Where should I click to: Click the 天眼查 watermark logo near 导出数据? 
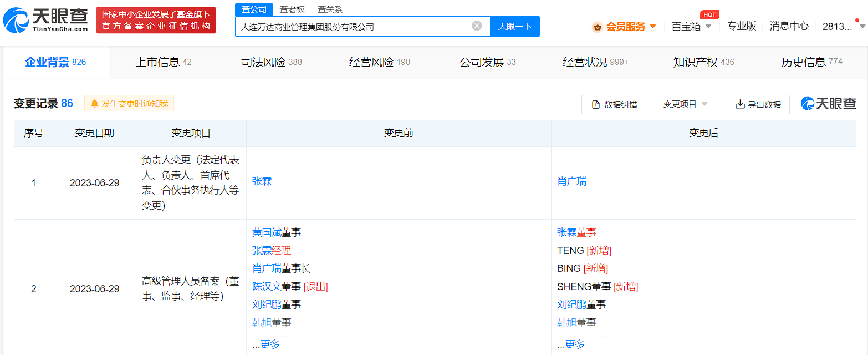pyautogui.click(x=827, y=103)
